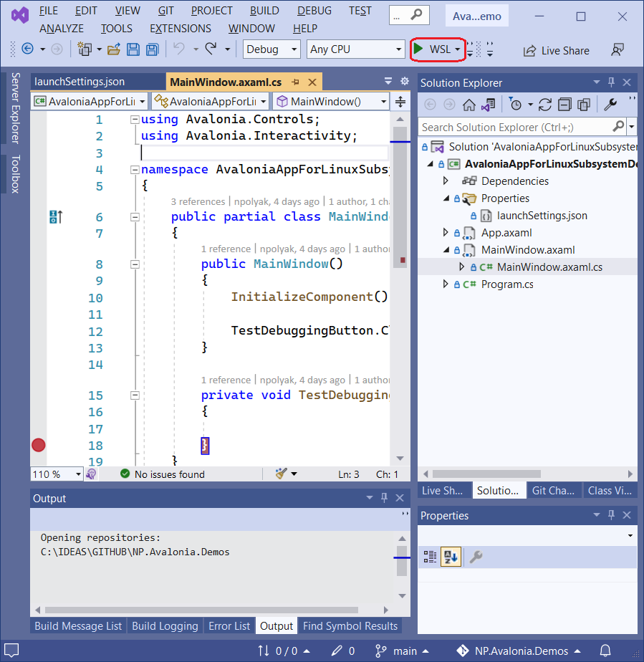Start debugging with green WSL play button
The width and height of the screenshot is (644, 662).
coord(432,49)
